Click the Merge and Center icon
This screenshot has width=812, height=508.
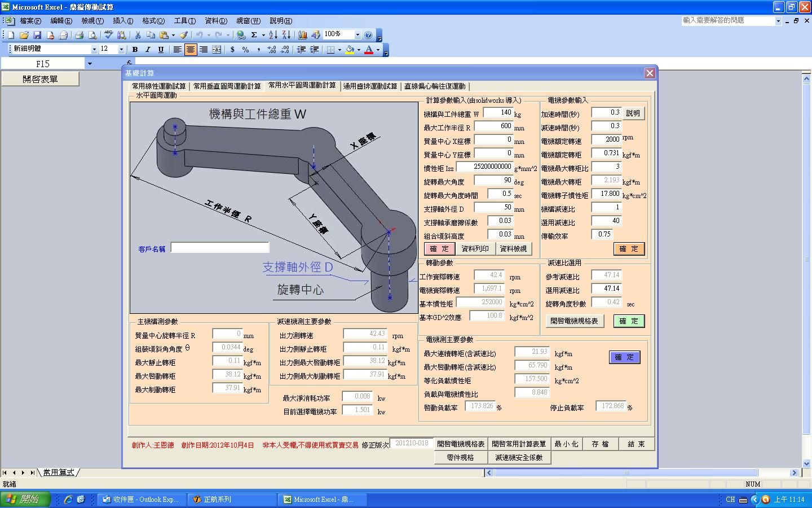(x=217, y=50)
